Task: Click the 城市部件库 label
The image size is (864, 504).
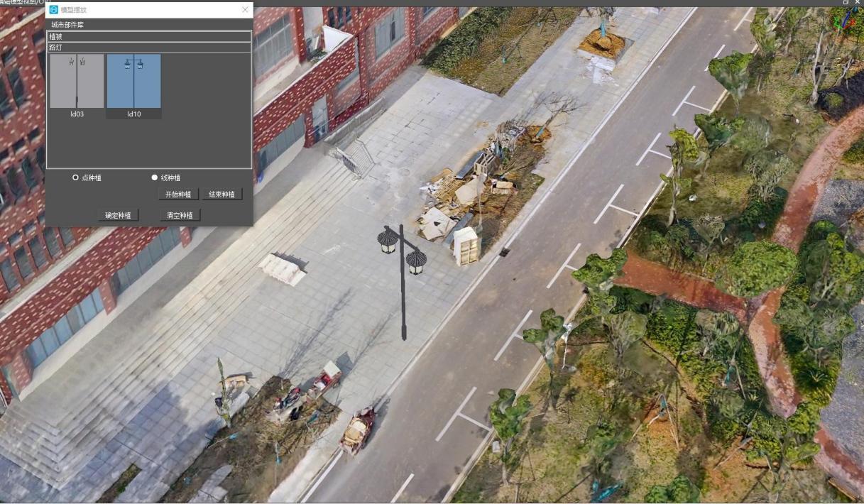Action: tap(67, 25)
